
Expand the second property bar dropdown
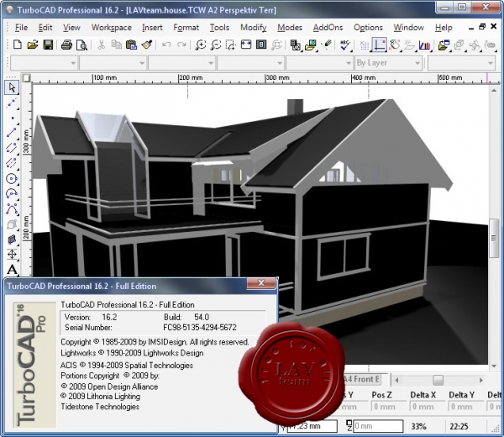click(142, 63)
